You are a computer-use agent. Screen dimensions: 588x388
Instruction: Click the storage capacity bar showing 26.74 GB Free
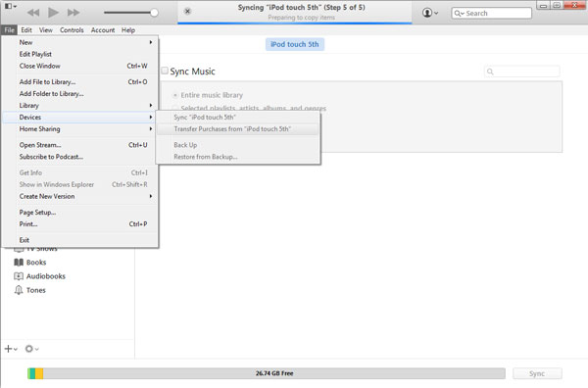(x=267, y=373)
